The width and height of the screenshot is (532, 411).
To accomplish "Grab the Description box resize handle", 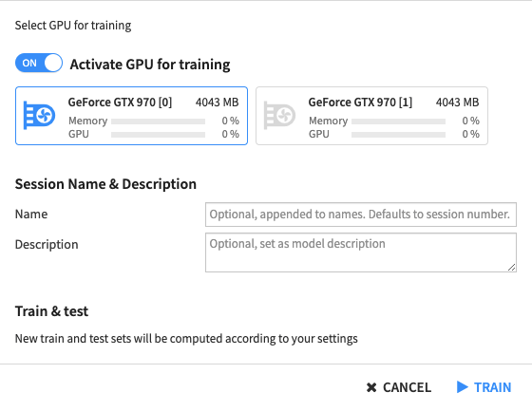I will [512, 268].
